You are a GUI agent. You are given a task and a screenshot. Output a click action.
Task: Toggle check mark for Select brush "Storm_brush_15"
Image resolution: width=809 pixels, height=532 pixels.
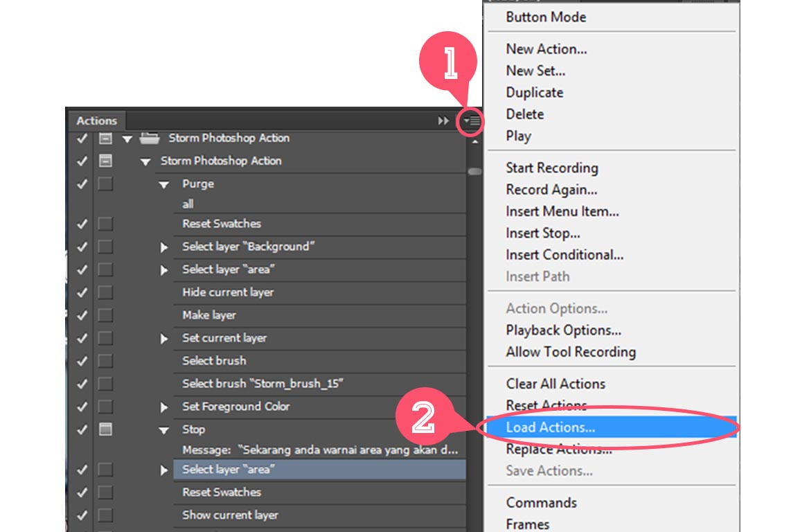coord(82,384)
